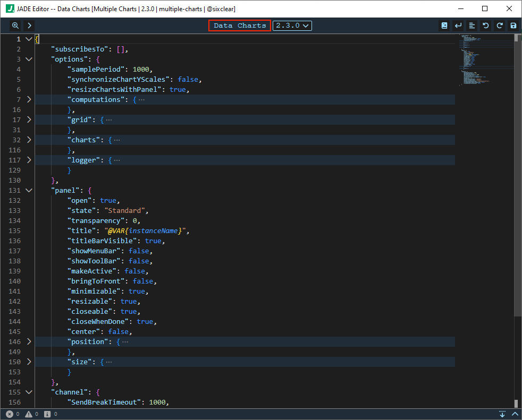Toggle the word wrap return-arrow icon
Image resolution: width=522 pixels, height=420 pixels.
click(x=458, y=25)
